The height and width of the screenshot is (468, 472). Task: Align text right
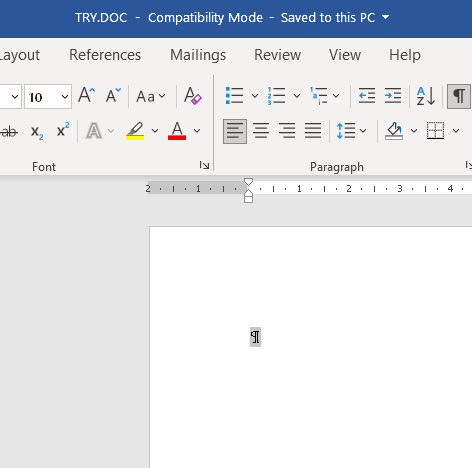click(x=287, y=131)
